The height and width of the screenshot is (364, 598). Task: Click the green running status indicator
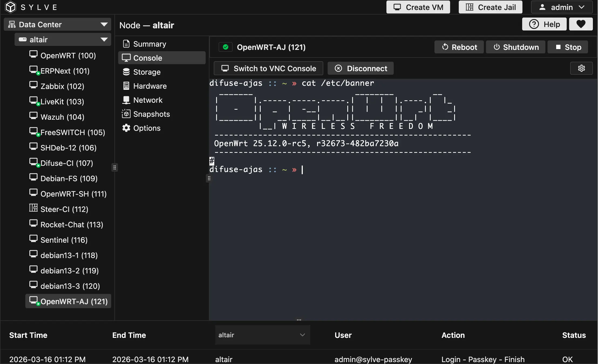click(226, 47)
